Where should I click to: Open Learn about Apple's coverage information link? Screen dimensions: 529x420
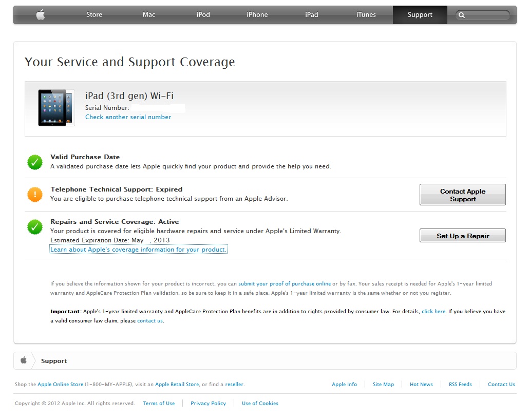(x=138, y=250)
